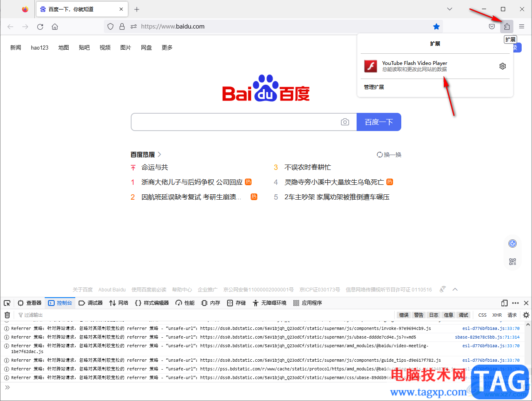The width and height of the screenshot is (532, 401).
Task: Go to the home page
Action: click(x=55, y=26)
